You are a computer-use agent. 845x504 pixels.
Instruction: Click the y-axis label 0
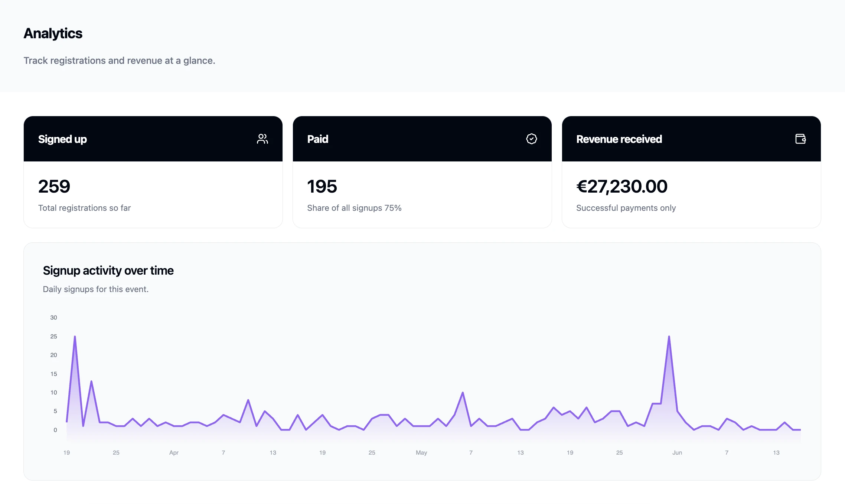(x=55, y=430)
